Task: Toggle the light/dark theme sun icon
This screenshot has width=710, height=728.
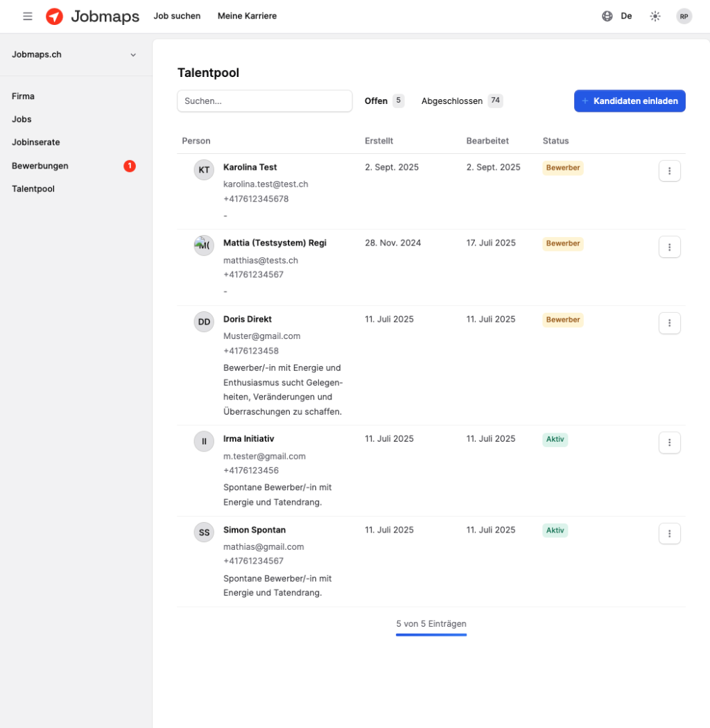Action: pos(655,17)
